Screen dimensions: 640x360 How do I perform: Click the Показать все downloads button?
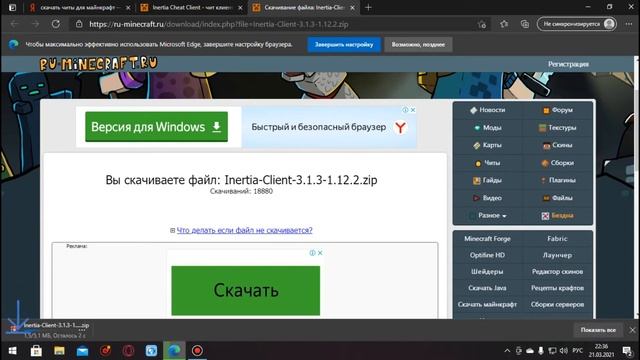(x=598, y=330)
